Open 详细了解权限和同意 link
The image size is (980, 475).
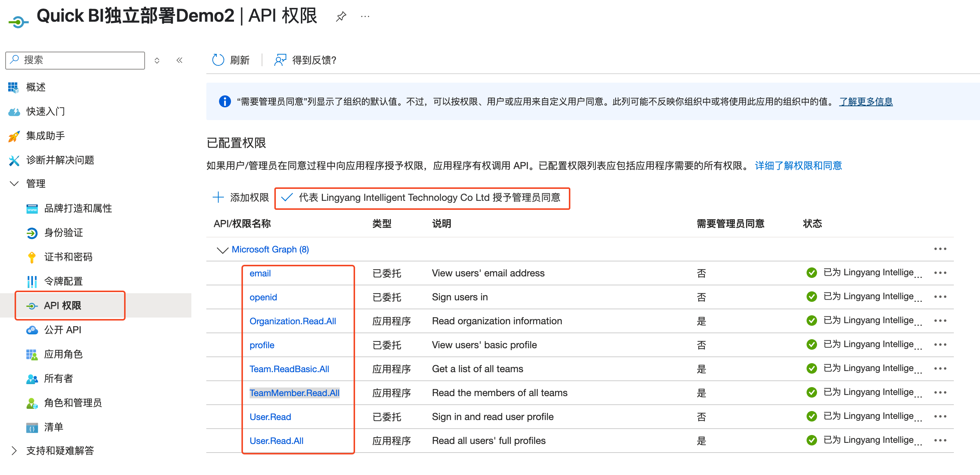point(798,166)
